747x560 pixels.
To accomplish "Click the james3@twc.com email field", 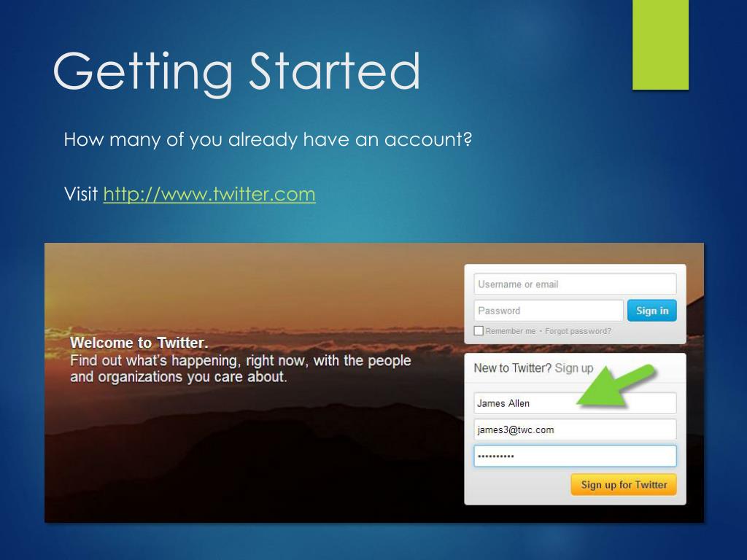I will (575, 429).
